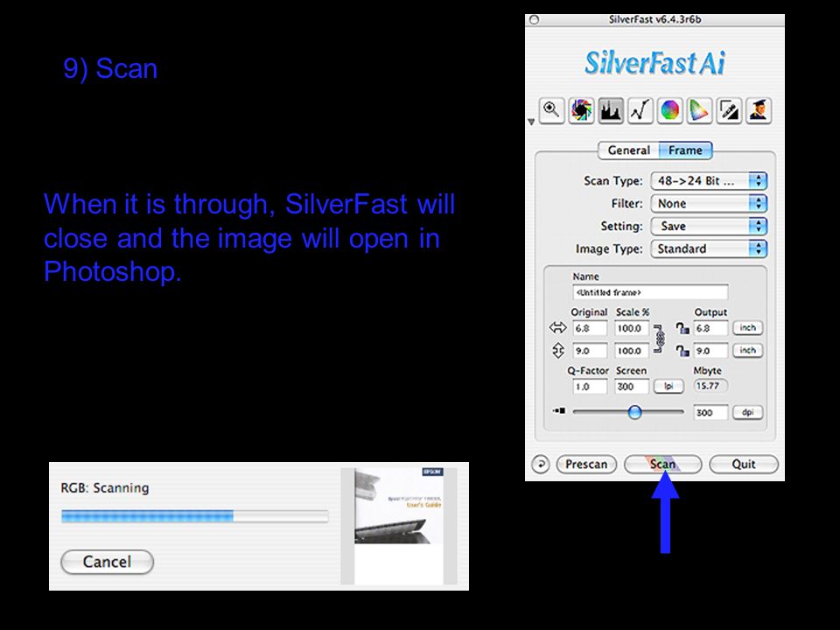Open the global color correction wheel

coord(669,111)
